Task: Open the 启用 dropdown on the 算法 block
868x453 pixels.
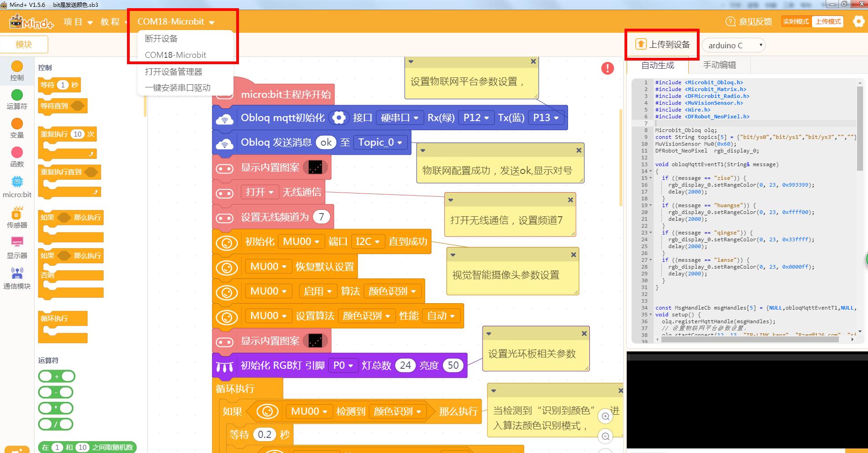Action: [318, 291]
